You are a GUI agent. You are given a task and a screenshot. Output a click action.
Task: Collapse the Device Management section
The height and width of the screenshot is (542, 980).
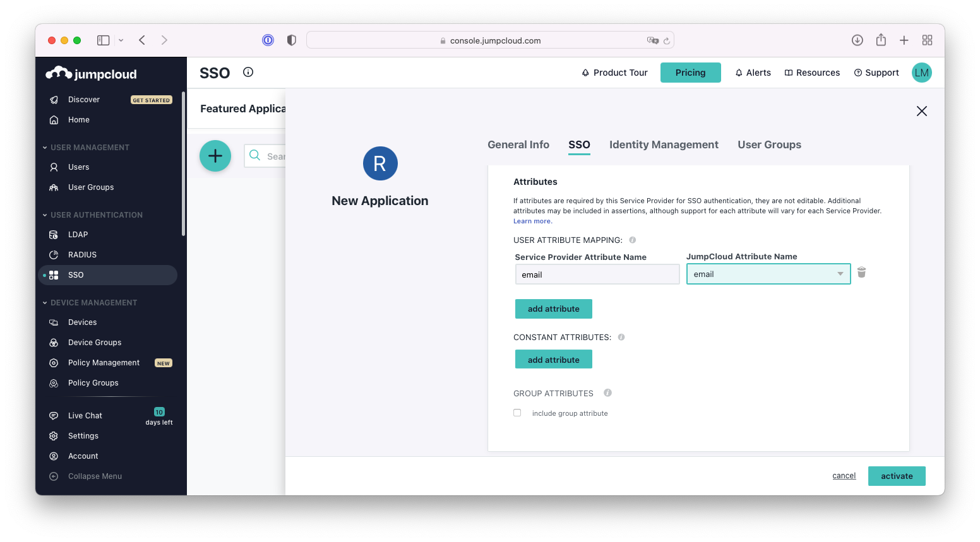[x=45, y=303]
